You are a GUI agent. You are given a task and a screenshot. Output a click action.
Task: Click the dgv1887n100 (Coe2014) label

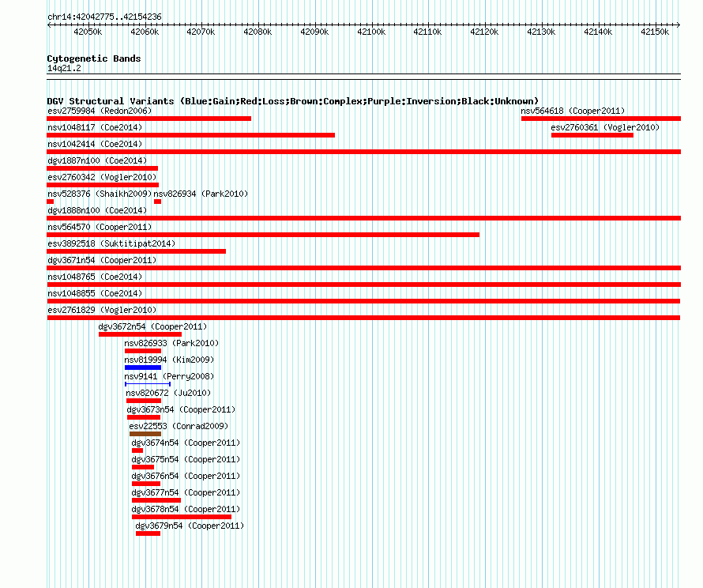coord(97,160)
